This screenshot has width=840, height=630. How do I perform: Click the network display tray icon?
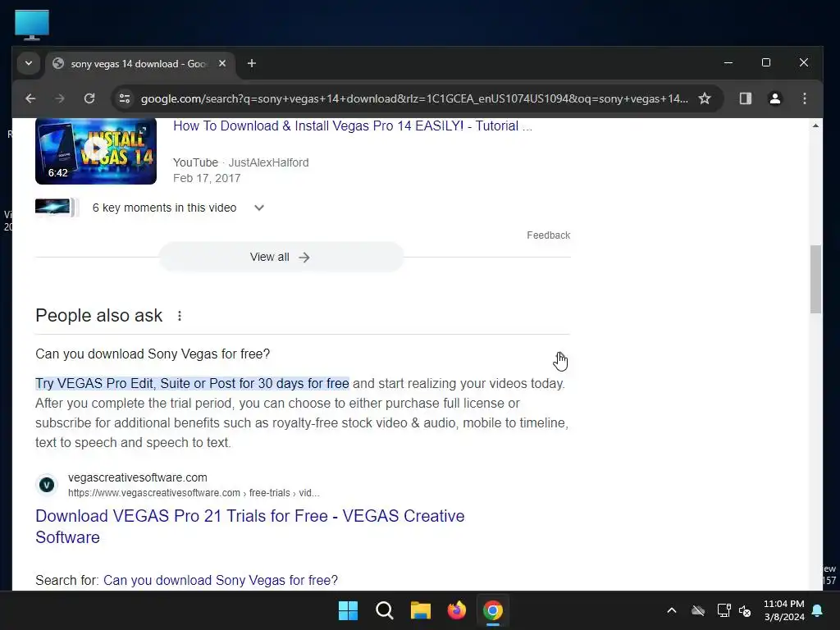pyautogui.click(x=724, y=610)
